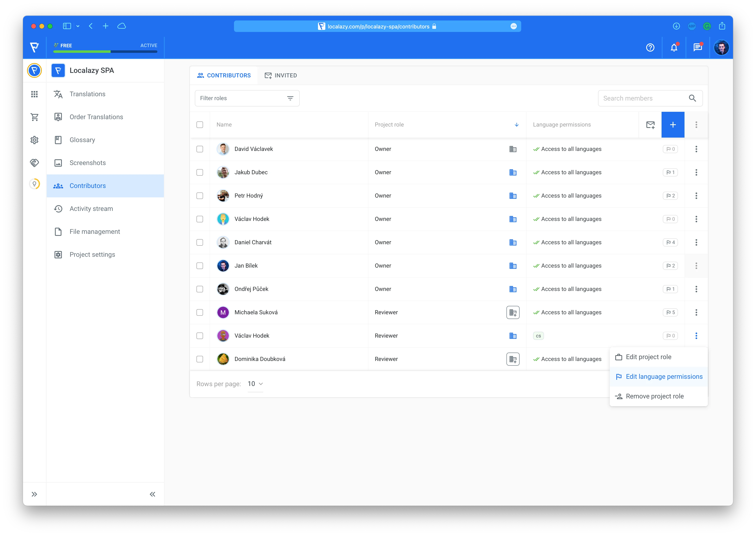Viewport: 756px width, 536px height.
Task: Open the notifications bell
Action: point(674,47)
